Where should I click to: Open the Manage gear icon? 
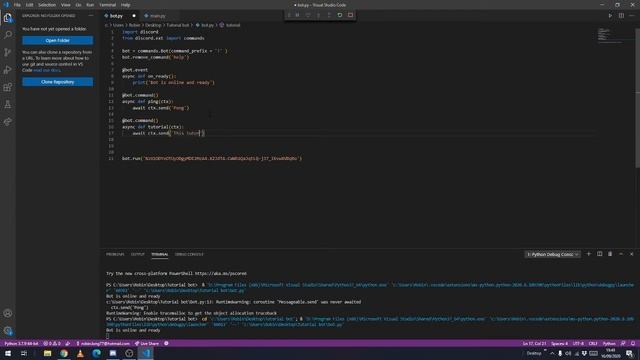point(8,331)
